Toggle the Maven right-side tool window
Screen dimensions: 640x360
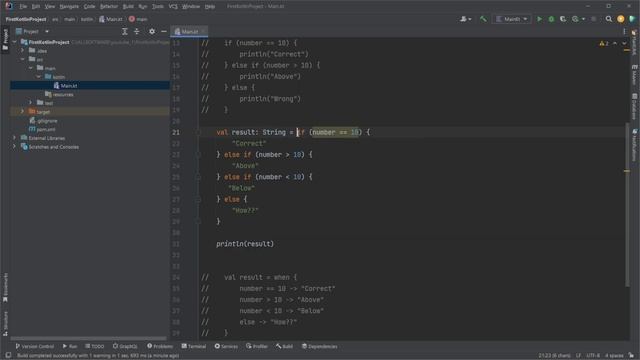pyautogui.click(x=634, y=75)
